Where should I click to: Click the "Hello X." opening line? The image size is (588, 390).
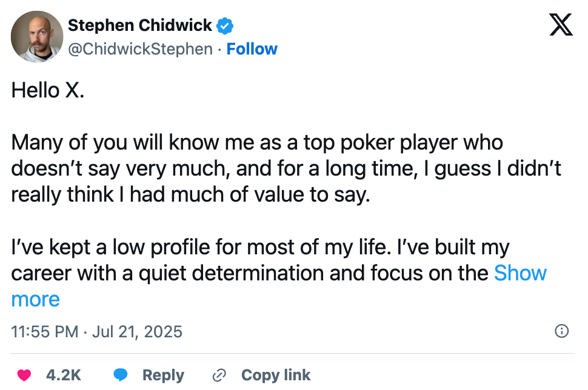click(x=48, y=90)
